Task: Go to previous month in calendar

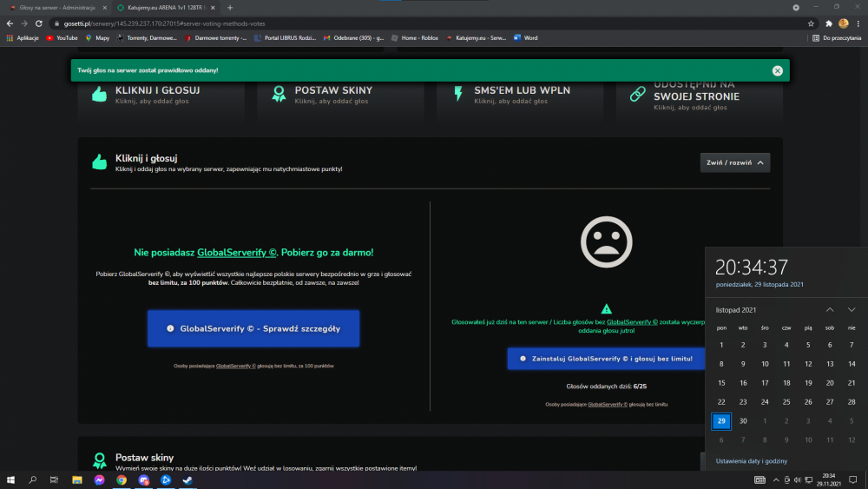Action: [830, 309]
